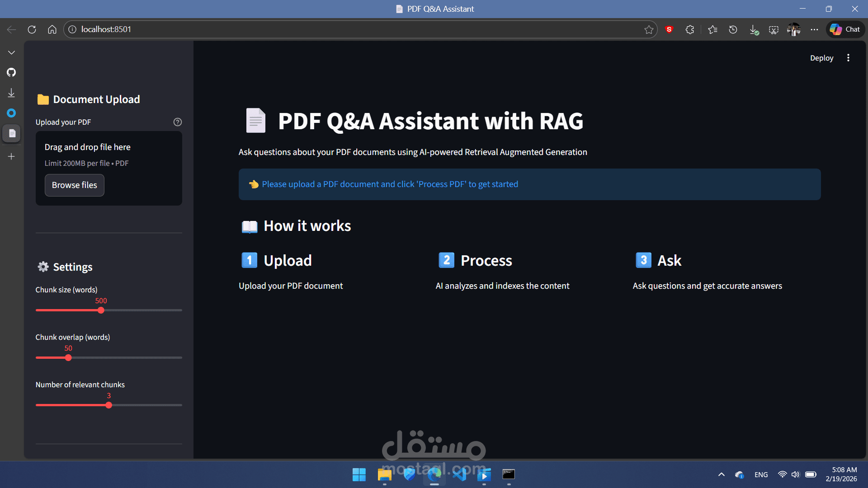The height and width of the screenshot is (488, 868).
Task: Open Windows Terminal from the taskbar
Action: [509, 475]
